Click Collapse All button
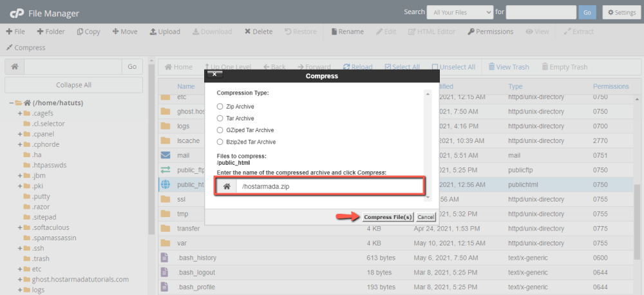Viewport: 644px width, 295px height. click(74, 85)
